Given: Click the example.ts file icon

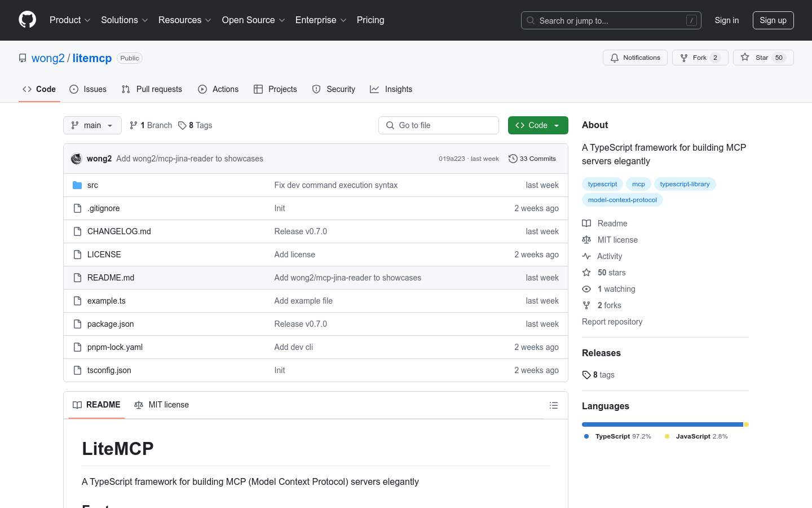Looking at the screenshot, I should point(77,301).
